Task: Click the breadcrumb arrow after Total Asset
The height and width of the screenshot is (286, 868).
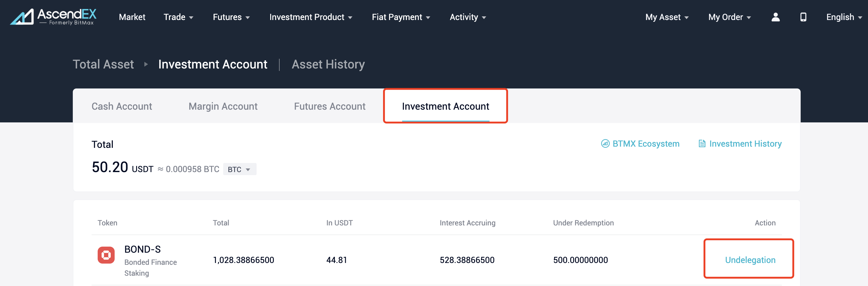Action: (x=146, y=64)
